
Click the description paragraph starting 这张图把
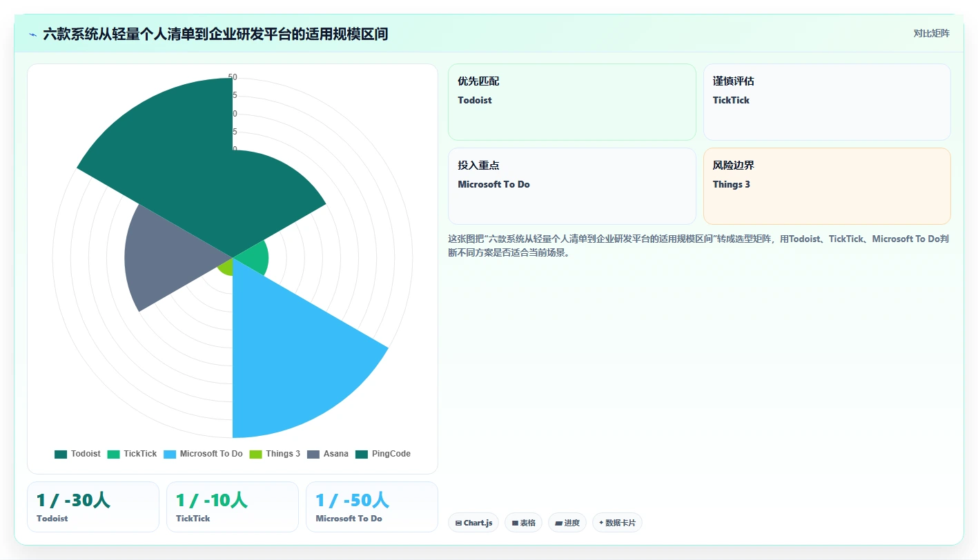click(699, 246)
